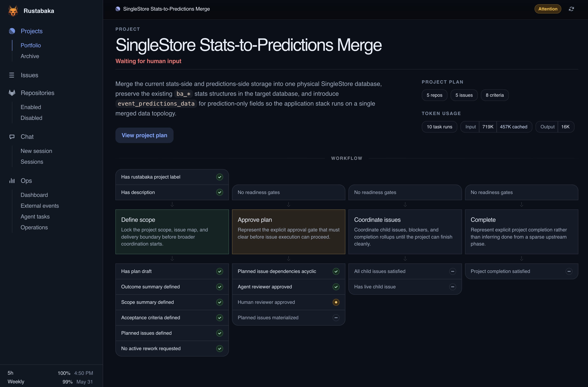The image size is (588, 387).
Task: Select the Approve plan workflow card
Action: coord(289,232)
